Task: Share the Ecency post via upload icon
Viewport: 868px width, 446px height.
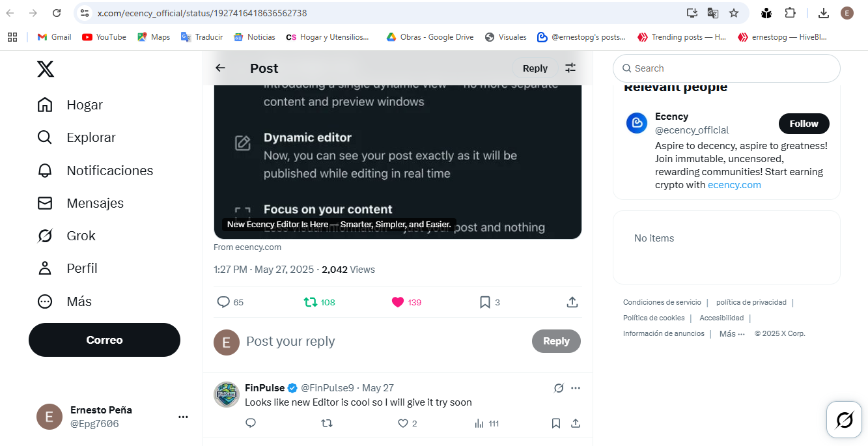Action: (572, 302)
